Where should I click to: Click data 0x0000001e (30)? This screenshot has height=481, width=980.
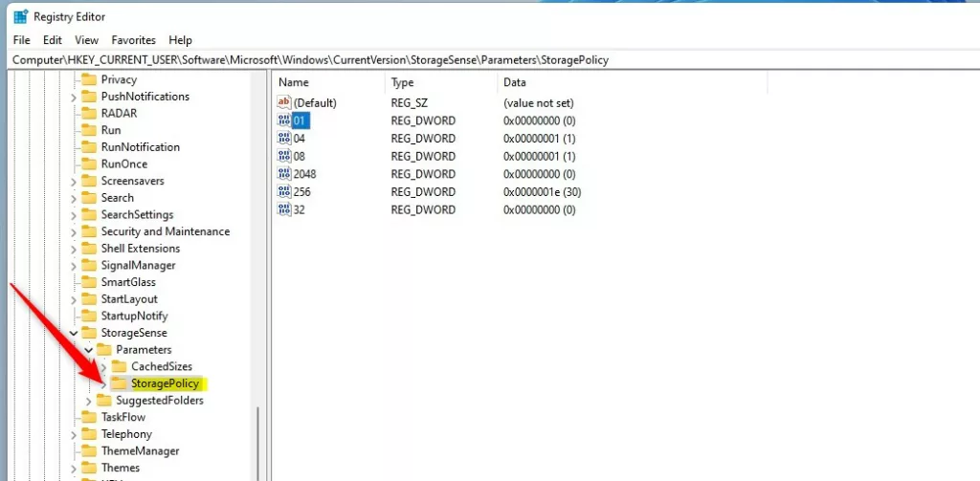tap(542, 192)
